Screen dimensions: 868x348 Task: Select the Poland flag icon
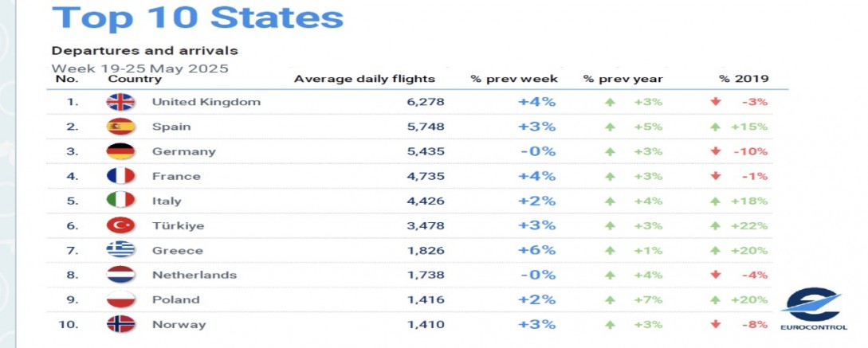tap(120, 299)
